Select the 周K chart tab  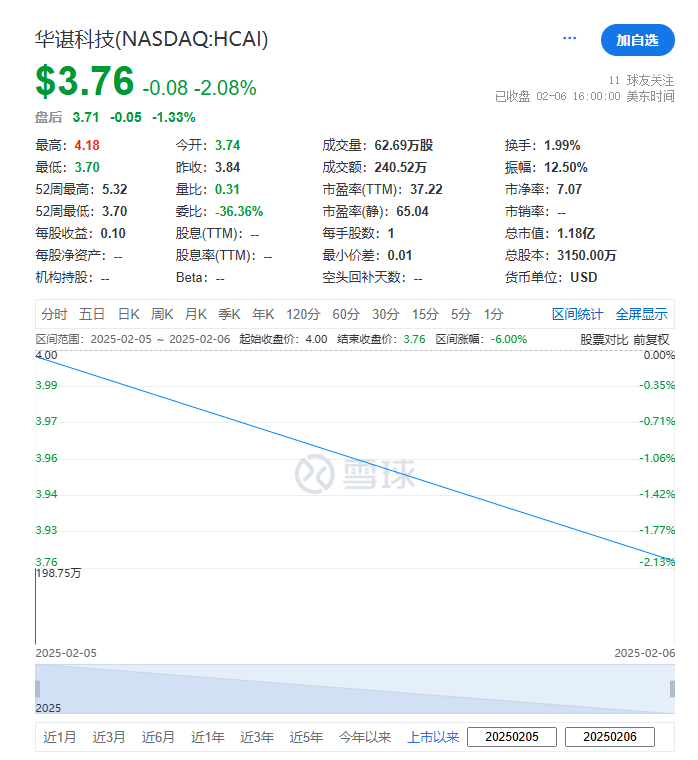[x=162, y=315]
